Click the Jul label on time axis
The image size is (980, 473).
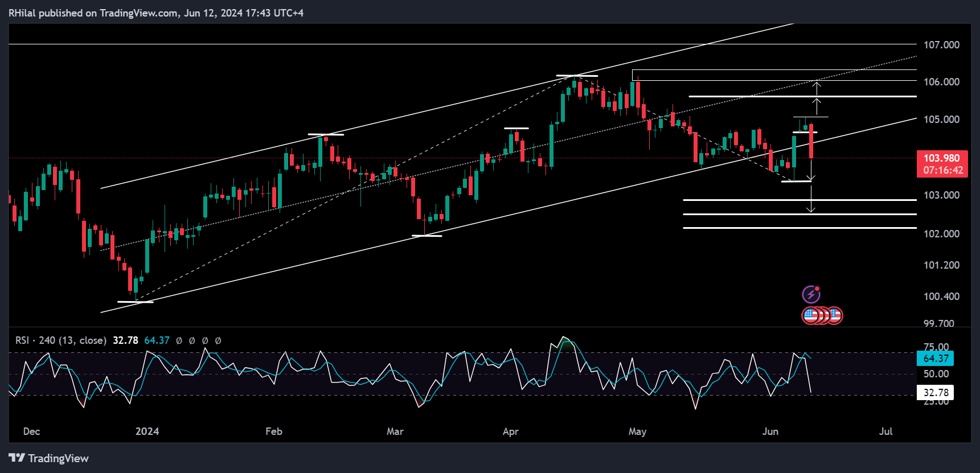[885, 431]
